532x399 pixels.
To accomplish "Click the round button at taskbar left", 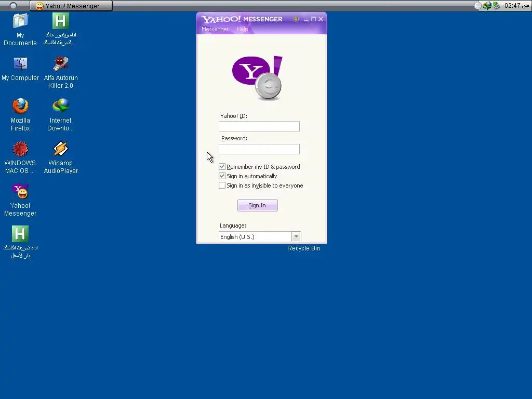I will pyautogui.click(x=13, y=6).
